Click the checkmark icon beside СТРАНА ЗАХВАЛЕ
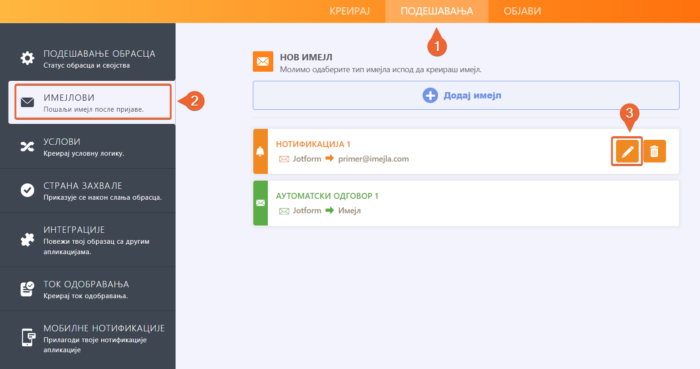The image size is (700, 369). [x=27, y=190]
